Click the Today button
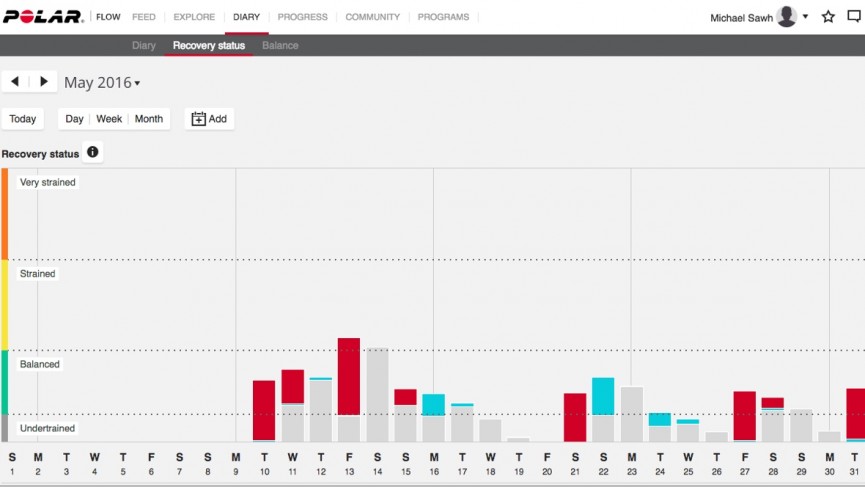This screenshot has width=865, height=487. click(x=23, y=119)
